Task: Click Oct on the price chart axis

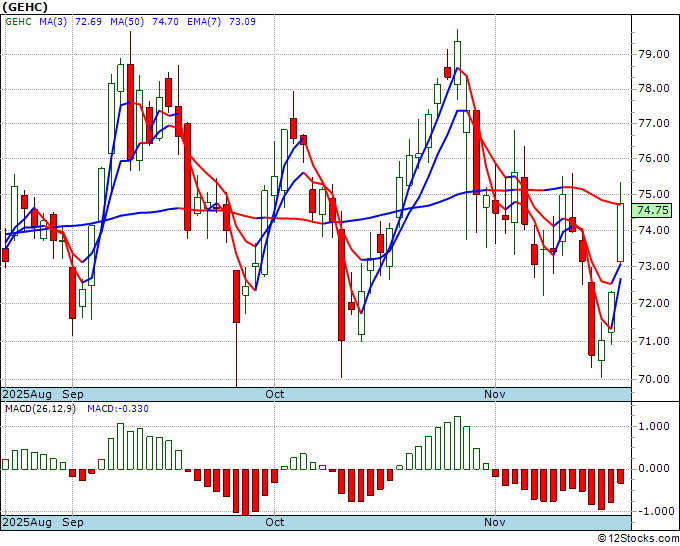Action: tap(275, 394)
